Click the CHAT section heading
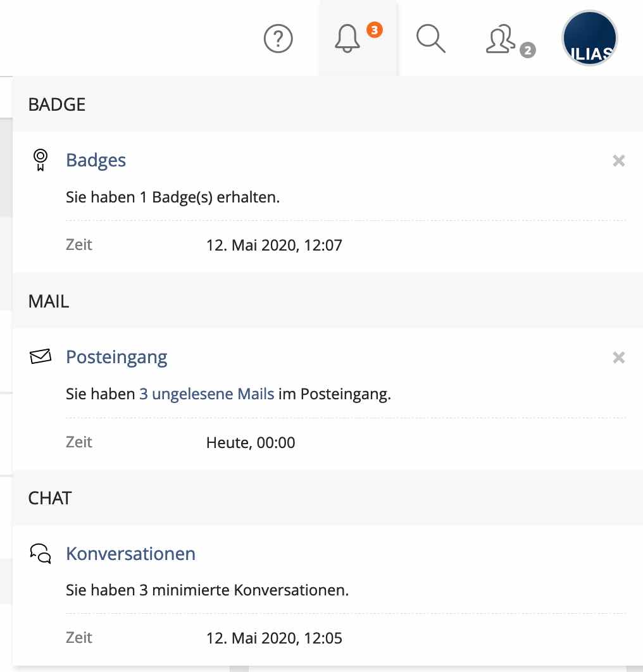This screenshot has height=672, width=643. point(50,498)
